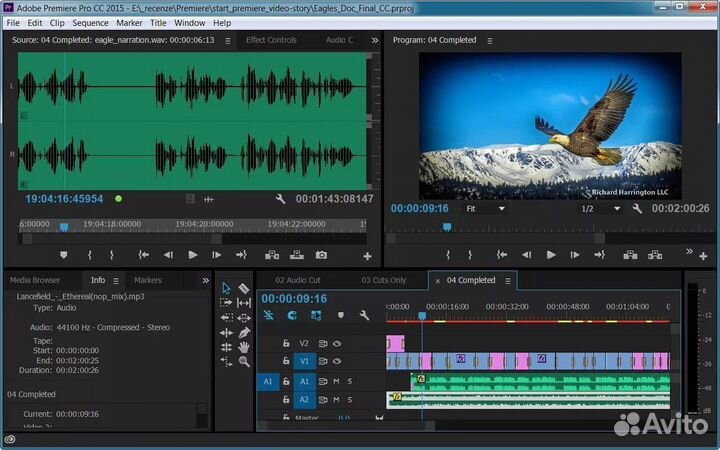Click the timeline playhead marker
This screenshot has width=720, height=450.
click(422, 315)
